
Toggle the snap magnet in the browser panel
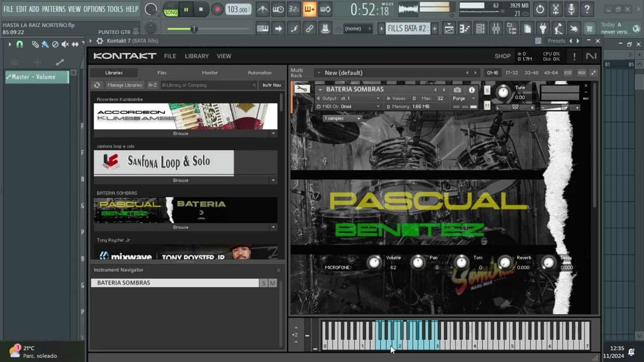[20, 44]
